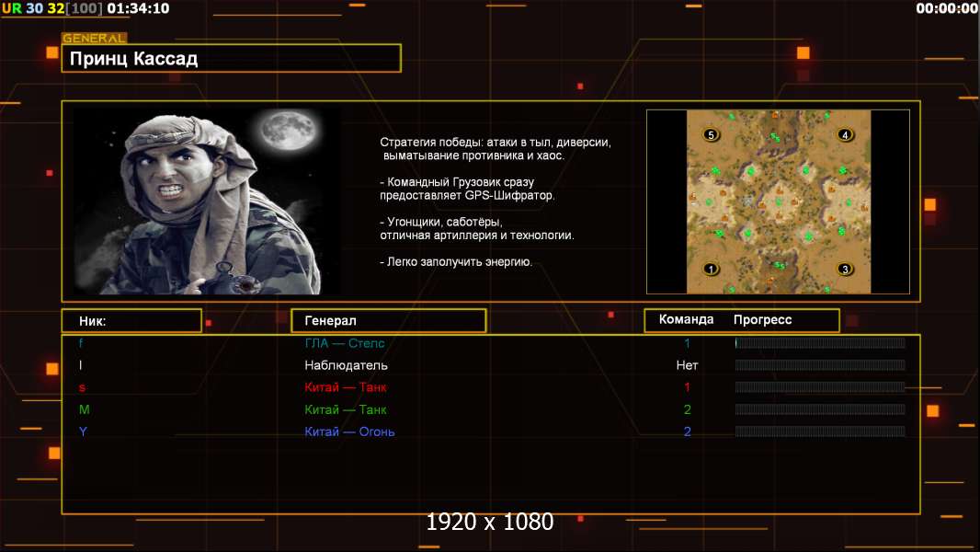Click start position 3 marker on the map
Viewport: 980px width, 552px height.
click(x=845, y=270)
